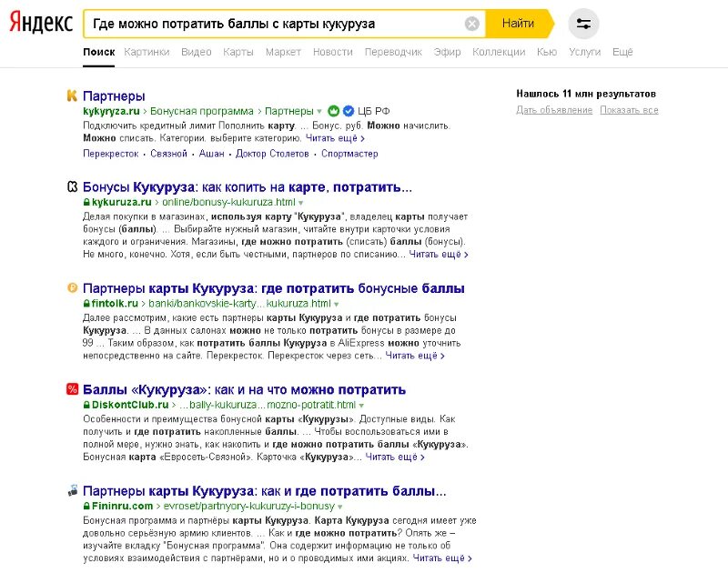Click the Fininru.com domain link

pyautogui.click(x=122, y=506)
